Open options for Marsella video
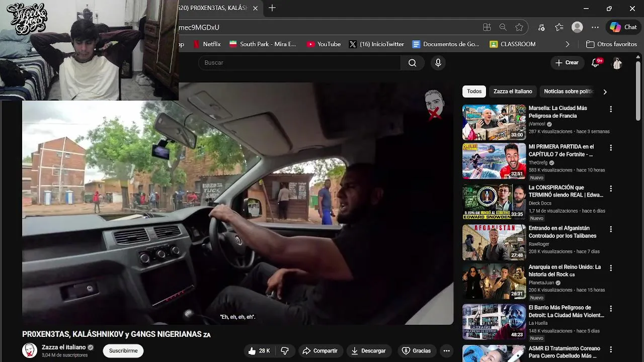Screen dimensions: 644x362 (611, 109)
